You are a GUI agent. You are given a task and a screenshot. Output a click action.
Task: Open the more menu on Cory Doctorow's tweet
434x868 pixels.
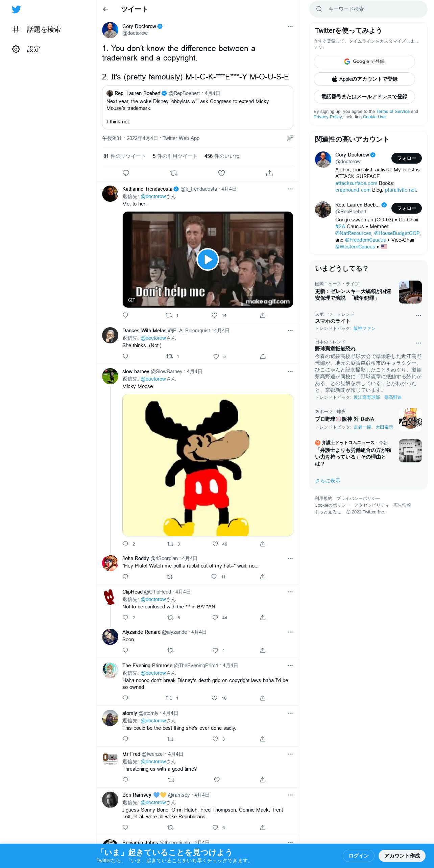coord(290,26)
